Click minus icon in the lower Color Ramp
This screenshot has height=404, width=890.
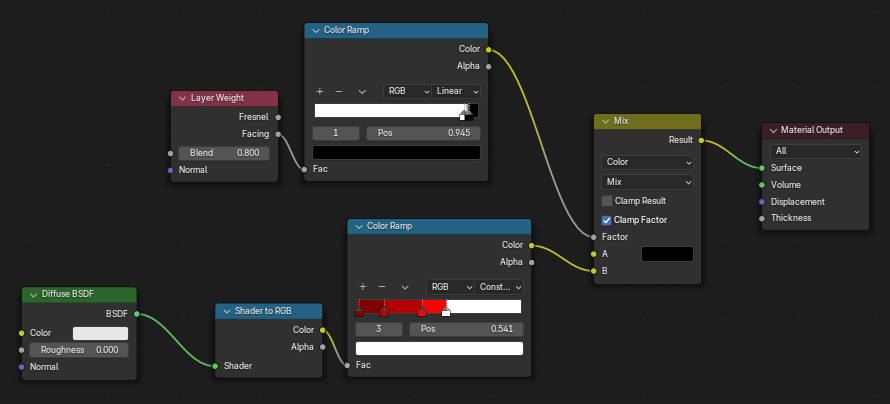381,287
